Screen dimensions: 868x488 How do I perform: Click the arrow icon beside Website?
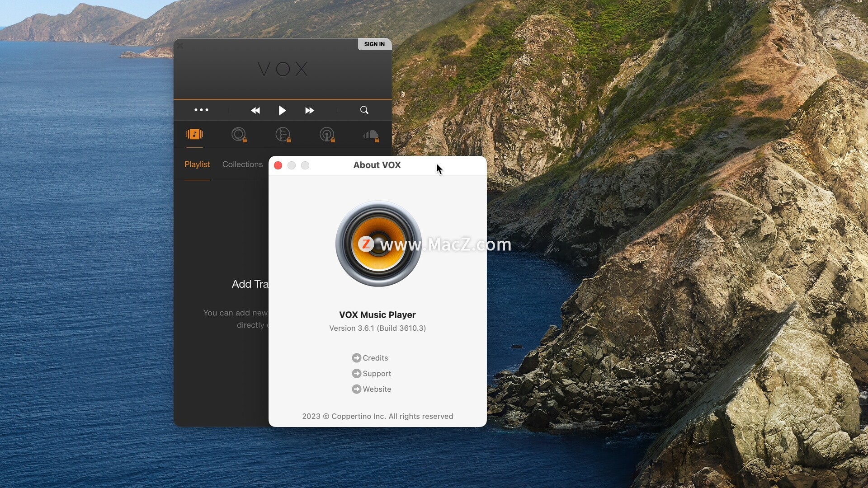[356, 389]
